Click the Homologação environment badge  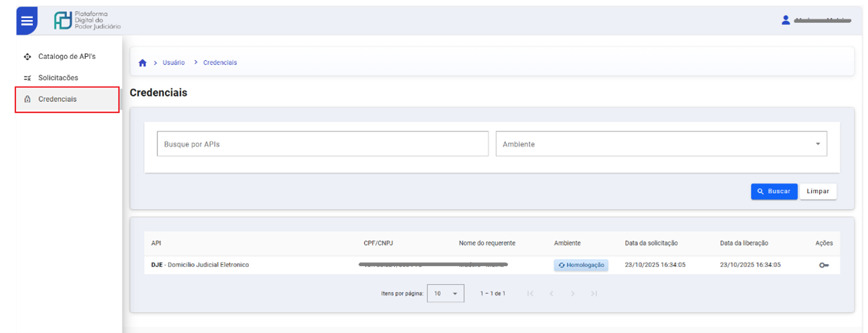[581, 265]
